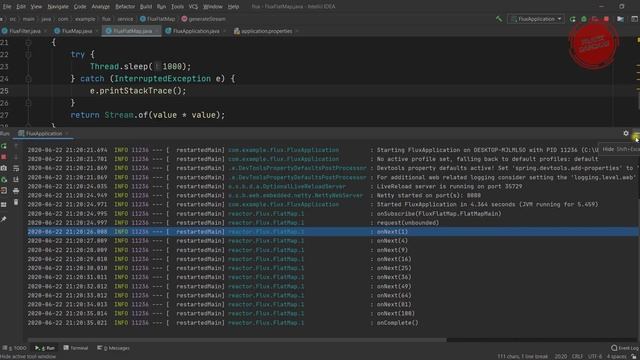The height and width of the screenshot is (360, 640).
Task: Click the FluxFlatMap breadcrumb
Action: [158, 19]
